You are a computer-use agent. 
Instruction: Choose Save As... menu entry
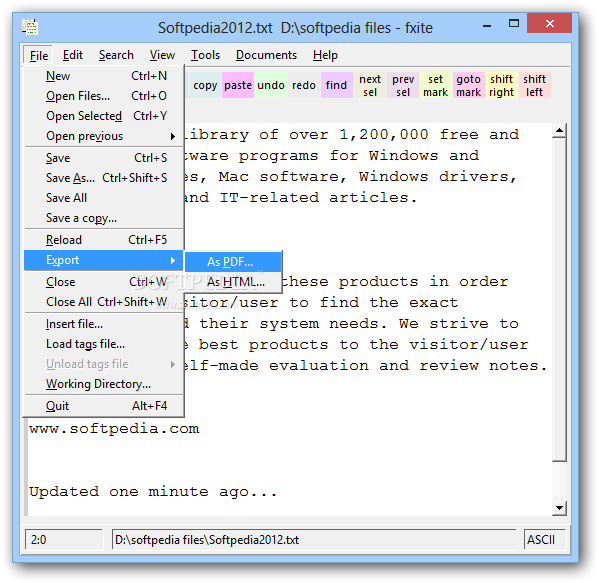coord(104,178)
